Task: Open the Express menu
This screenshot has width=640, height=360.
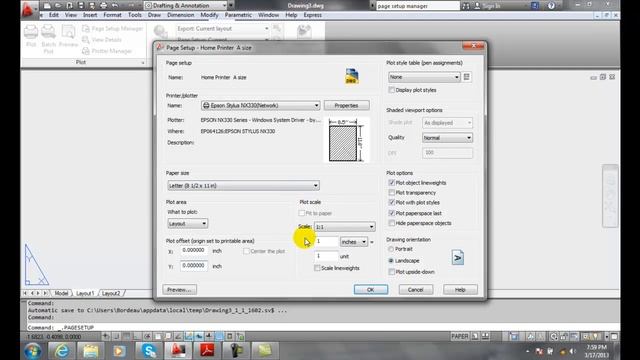Action: pos(313,15)
